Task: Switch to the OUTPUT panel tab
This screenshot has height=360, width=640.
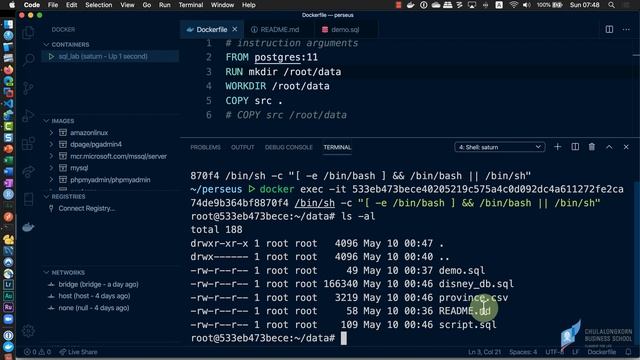Action: tap(242, 147)
